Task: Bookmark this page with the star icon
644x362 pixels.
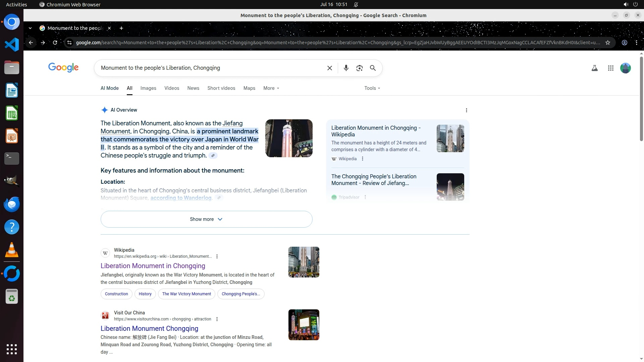Action: coord(607,43)
